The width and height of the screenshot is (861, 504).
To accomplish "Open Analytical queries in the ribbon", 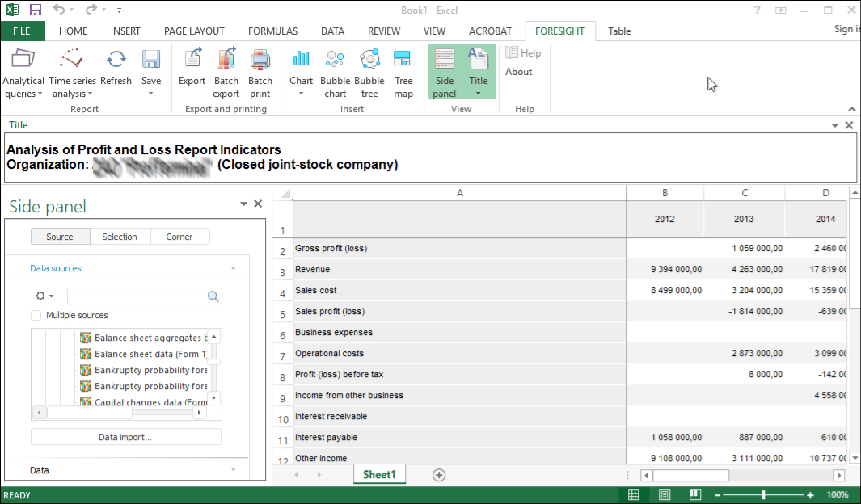I will [x=23, y=73].
